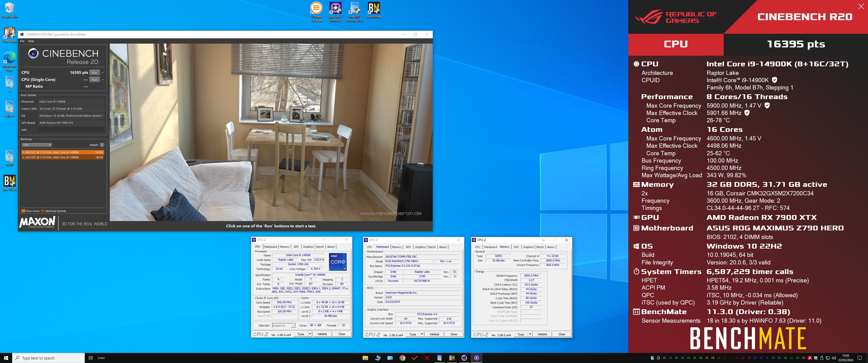Select second ranking entry scoring 16276
The width and height of the screenshot is (868, 363).
click(x=63, y=157)
